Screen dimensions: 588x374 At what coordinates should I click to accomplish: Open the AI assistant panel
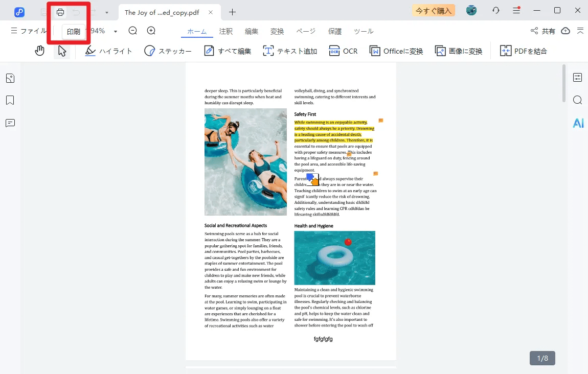pos(577,123)
